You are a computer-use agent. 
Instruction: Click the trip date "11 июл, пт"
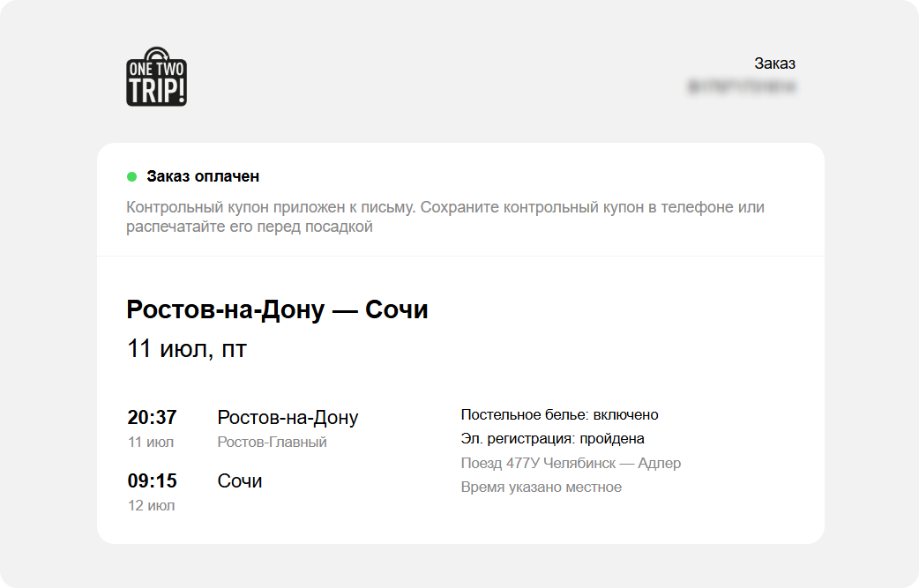187,349
